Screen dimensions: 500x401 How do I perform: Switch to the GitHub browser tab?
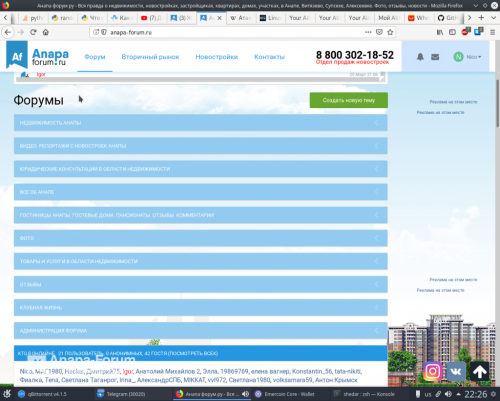[x=449, y=18]
